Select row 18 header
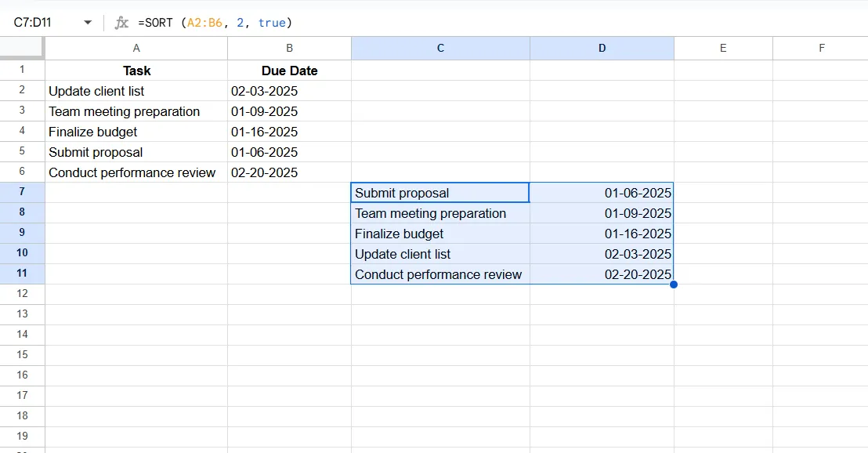Screen dimensions: 868x453 [22, 416]
